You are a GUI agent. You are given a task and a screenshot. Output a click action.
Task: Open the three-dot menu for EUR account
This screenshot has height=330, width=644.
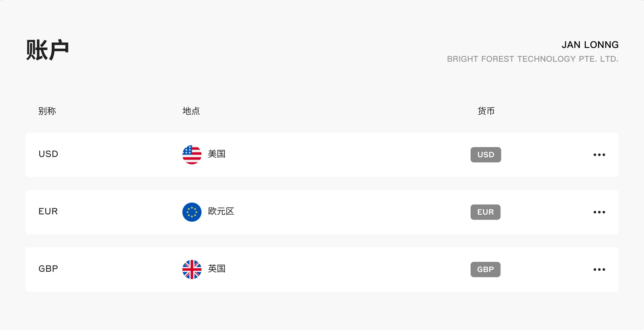[x=599, y=212]
